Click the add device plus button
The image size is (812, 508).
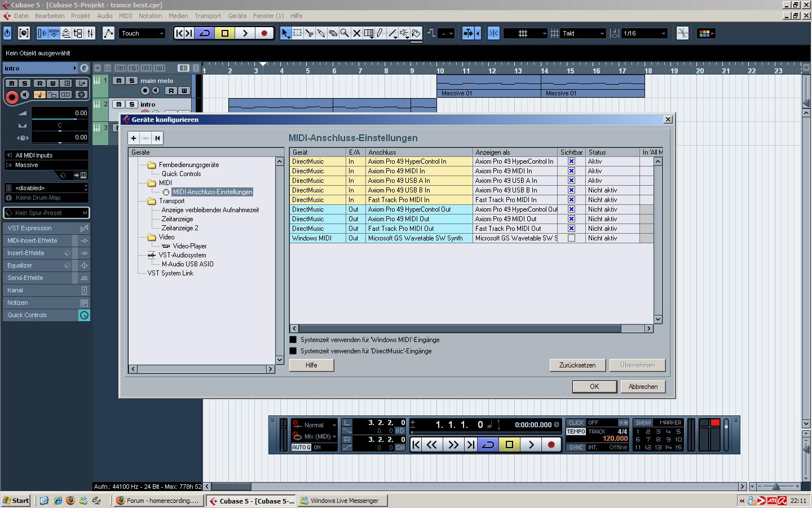[x=134, y=138]
